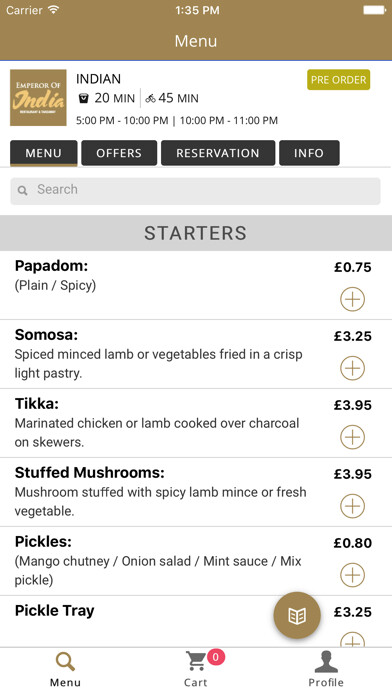The image size is (392, 696).
Task: Tap the Stuffed Mushrooms item name
Action: 90,473
